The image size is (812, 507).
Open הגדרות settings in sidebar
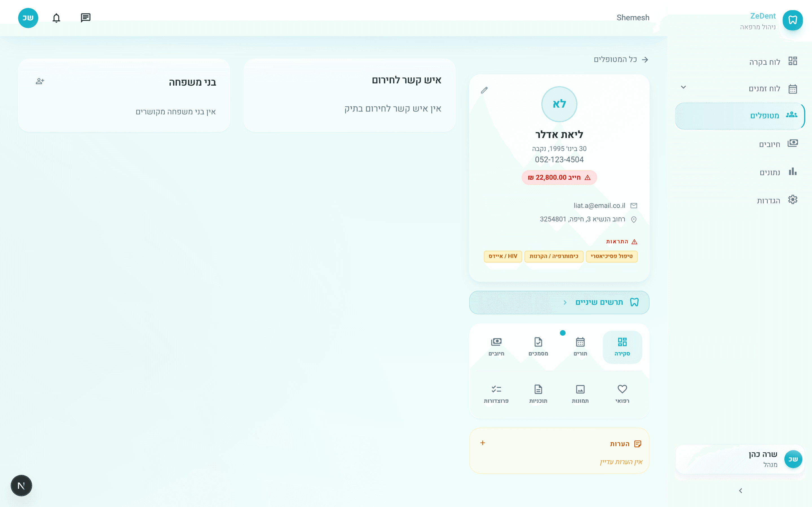click(768, 201)
